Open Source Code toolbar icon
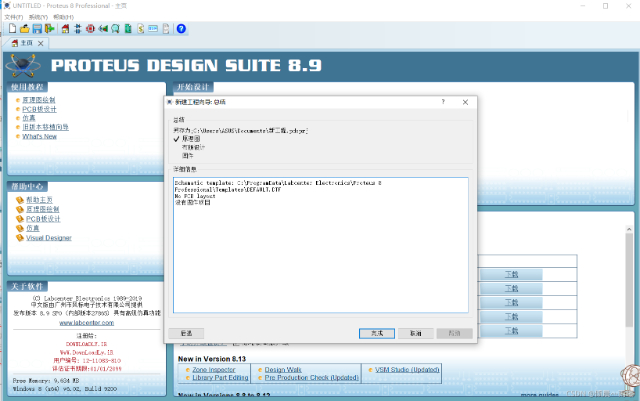Screen dimensions: 640x401 tap(153, 29)
